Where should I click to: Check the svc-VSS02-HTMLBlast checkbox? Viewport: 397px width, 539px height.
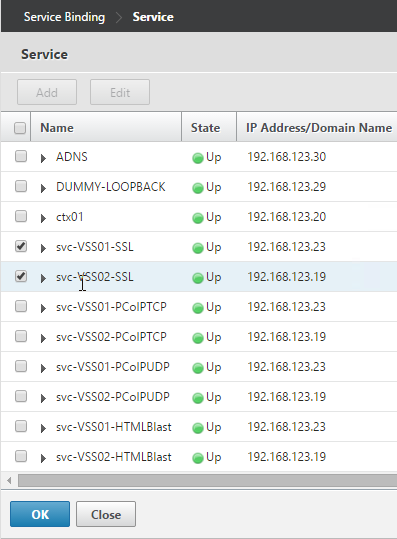tap(21, 456)
